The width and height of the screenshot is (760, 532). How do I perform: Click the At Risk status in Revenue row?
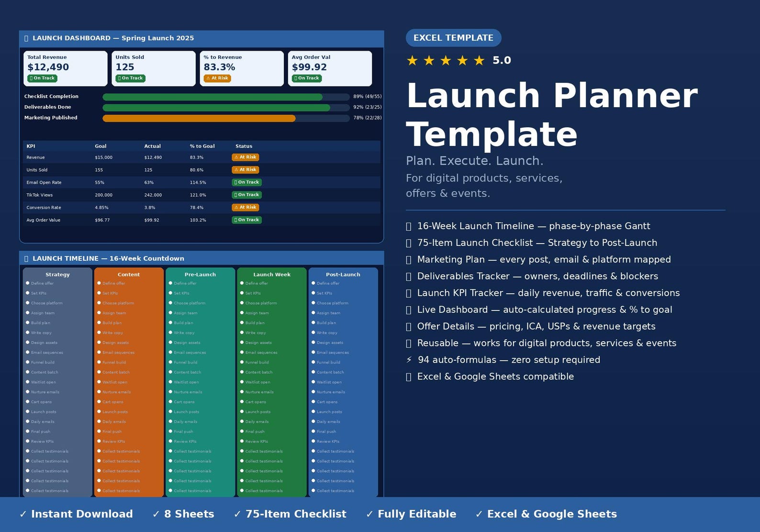click(246, 157)
